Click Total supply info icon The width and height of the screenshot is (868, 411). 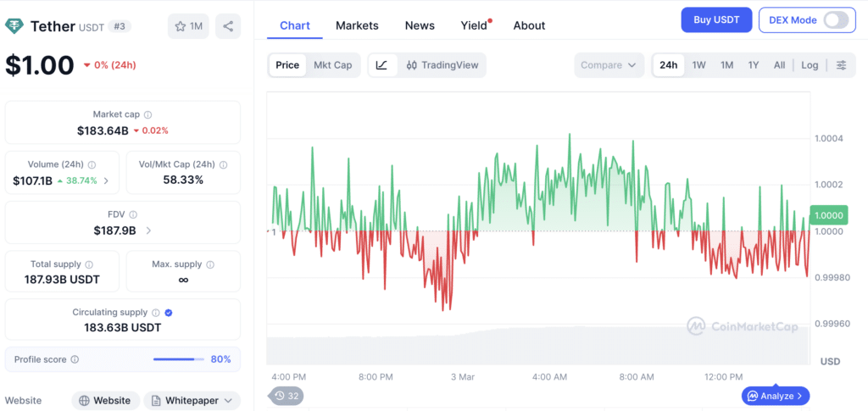(x=89, y=264)
